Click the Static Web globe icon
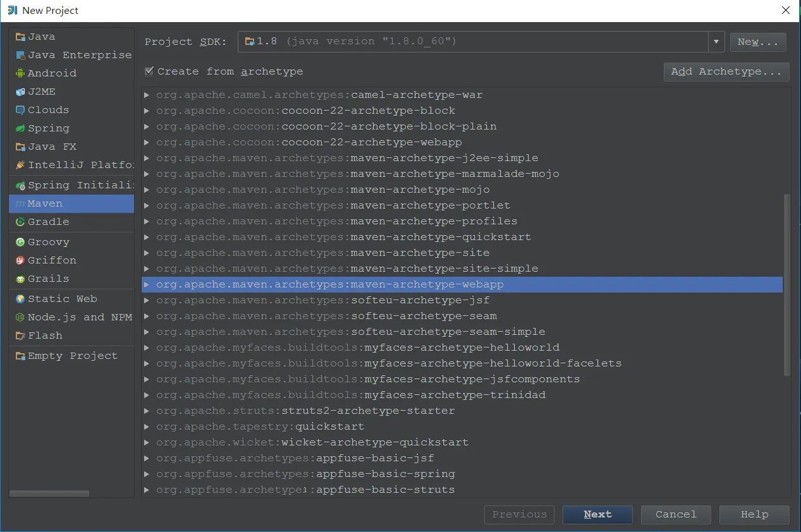The image size is (801, 532). click(x=20, y=299)
